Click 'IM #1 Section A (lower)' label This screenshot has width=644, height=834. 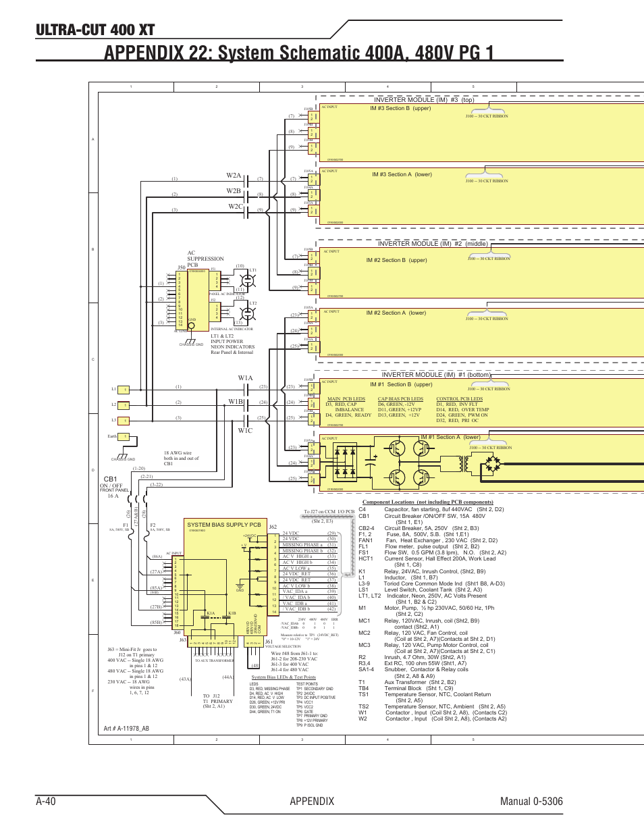point(451,437)
